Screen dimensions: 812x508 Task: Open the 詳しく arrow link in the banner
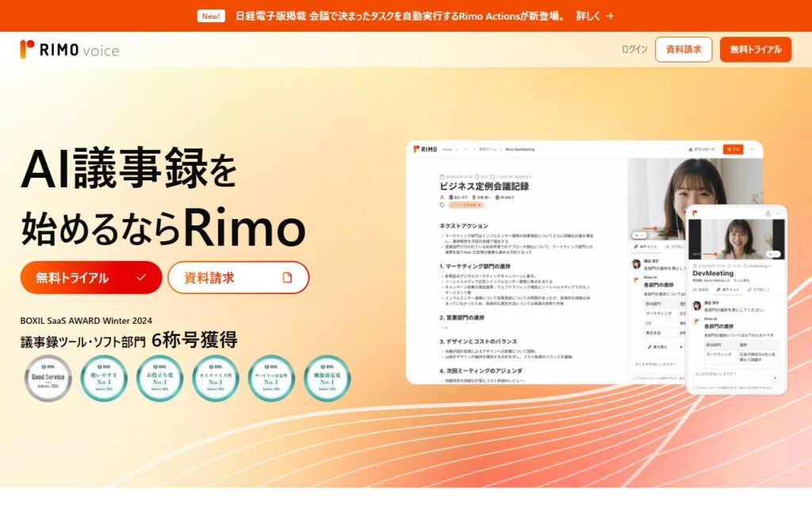[595, 16]
